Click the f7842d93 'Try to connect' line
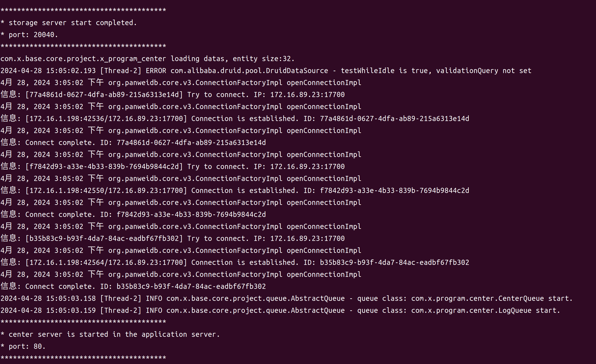 coord(172,166)
